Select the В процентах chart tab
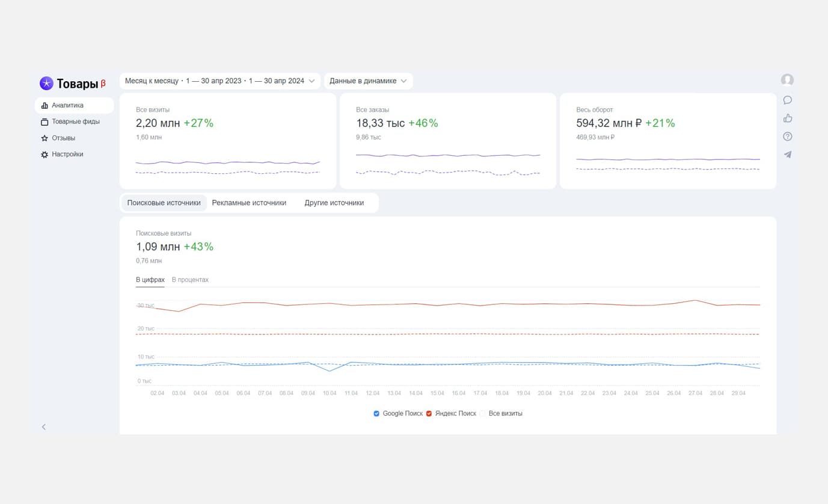The width and height of the screenshot is (828, 504). [190, 280]
